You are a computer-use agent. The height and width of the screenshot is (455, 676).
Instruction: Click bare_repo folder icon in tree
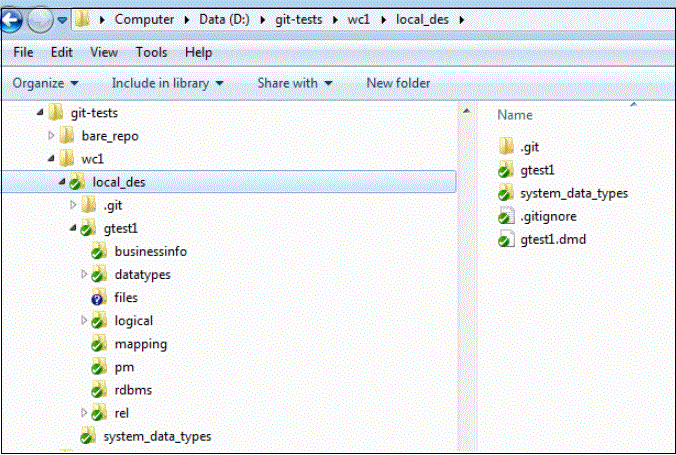[x=67, y=136]
